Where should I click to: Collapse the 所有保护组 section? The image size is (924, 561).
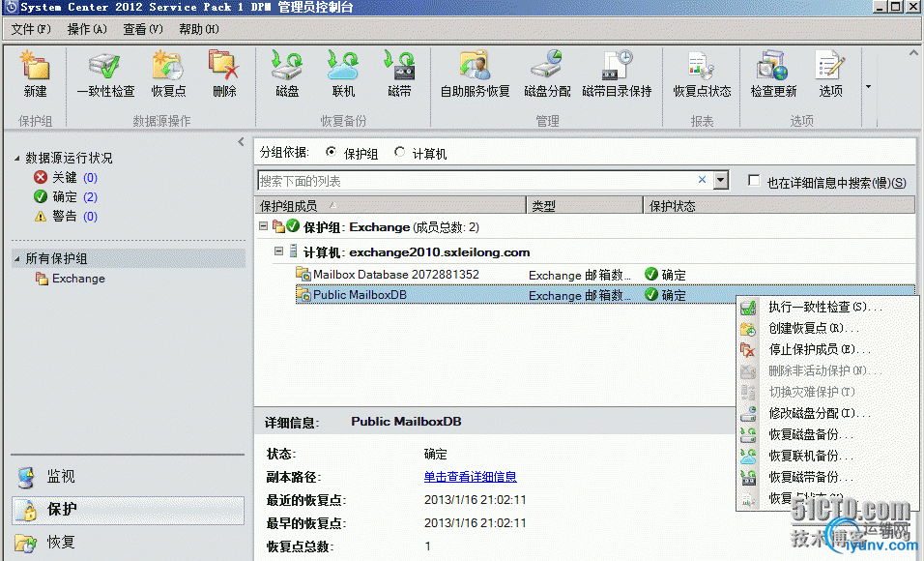(17, 258)
